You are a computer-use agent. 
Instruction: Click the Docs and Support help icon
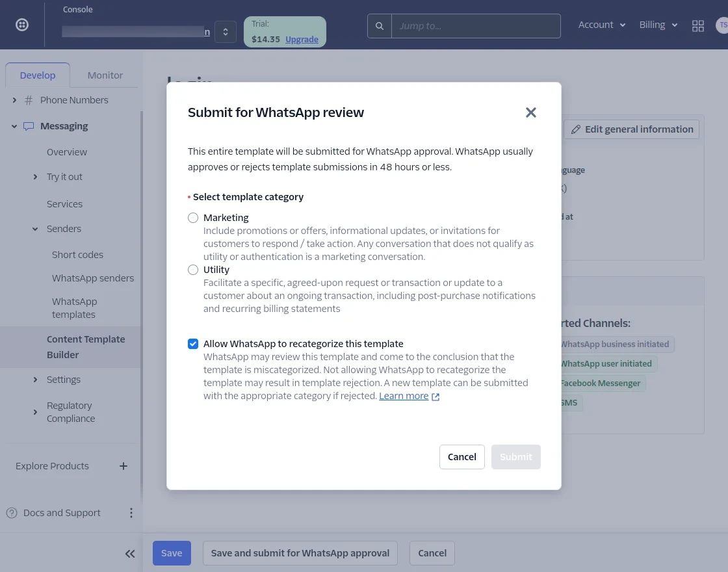click(x=12, y=513)
